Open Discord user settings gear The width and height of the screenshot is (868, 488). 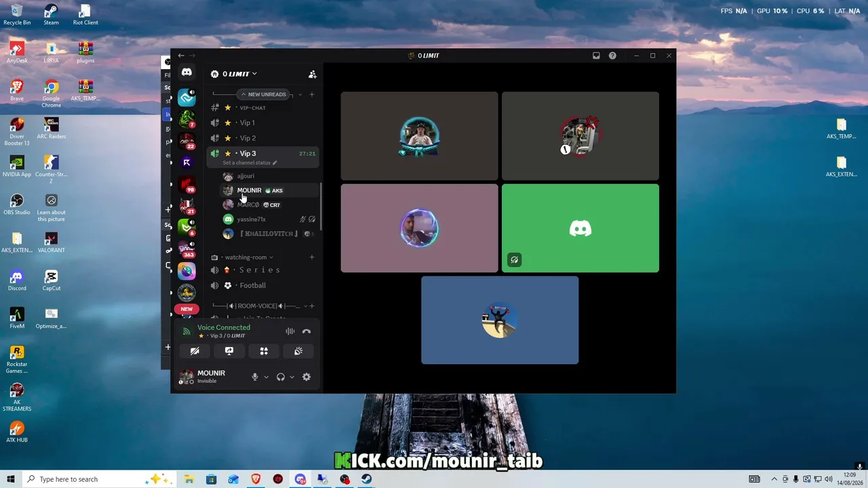coord(307,377)
